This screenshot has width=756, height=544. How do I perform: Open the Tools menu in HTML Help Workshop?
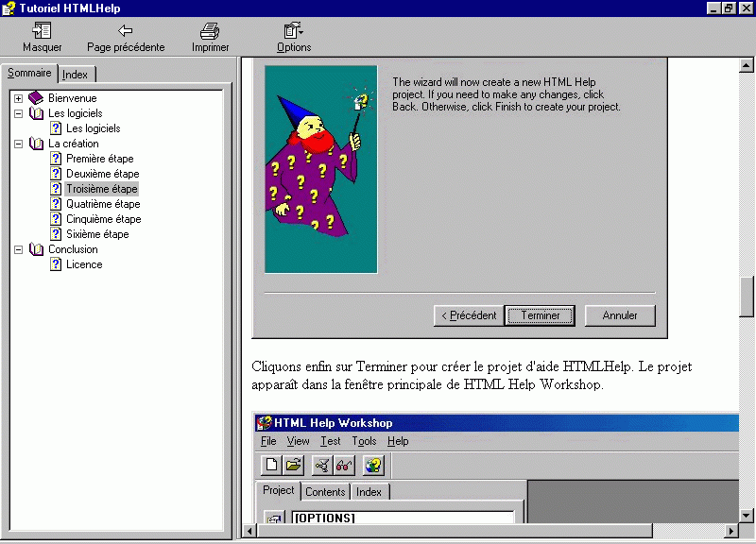(x=364, y=441)
